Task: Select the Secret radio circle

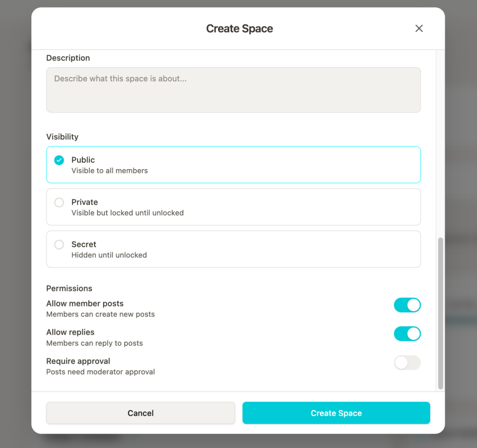Action: tap(59, 245)
